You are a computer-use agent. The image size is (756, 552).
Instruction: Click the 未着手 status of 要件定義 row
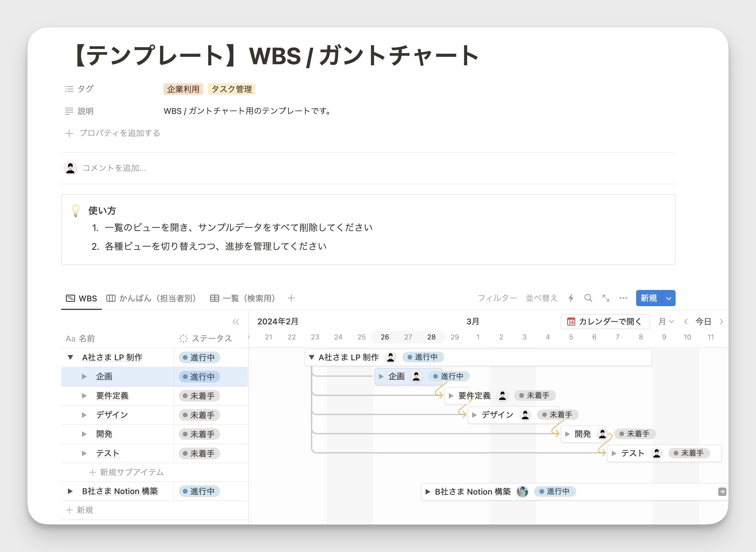pos(199,395)
